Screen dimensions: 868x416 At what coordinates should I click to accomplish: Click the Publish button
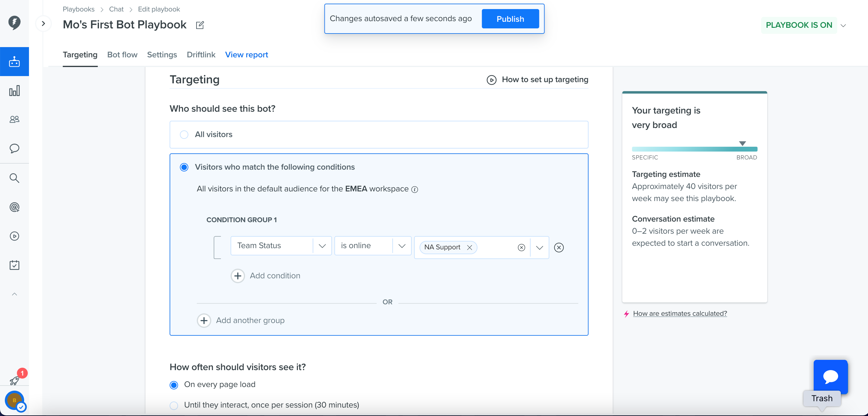(x=510, y=19)
